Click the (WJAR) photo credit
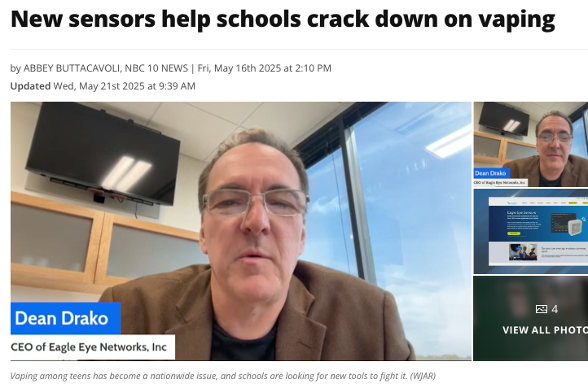588x388 pixels. [x=423, y=376]
